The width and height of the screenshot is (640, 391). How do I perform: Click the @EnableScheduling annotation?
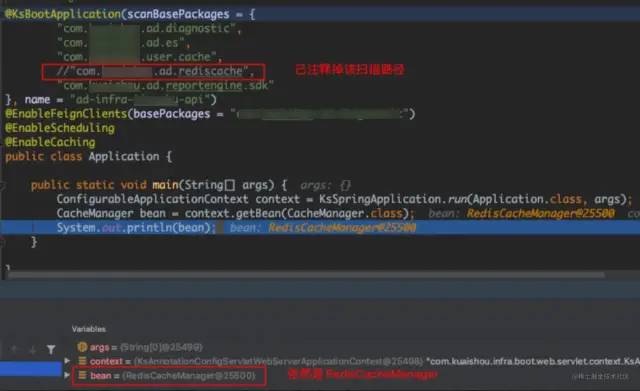pyautogui.click(x=60, y=128)
